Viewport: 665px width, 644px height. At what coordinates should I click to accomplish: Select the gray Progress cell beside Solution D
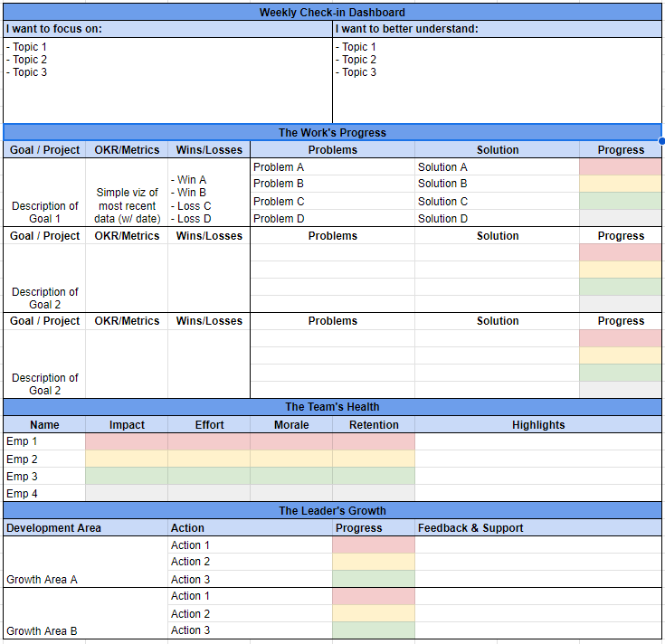621,218
